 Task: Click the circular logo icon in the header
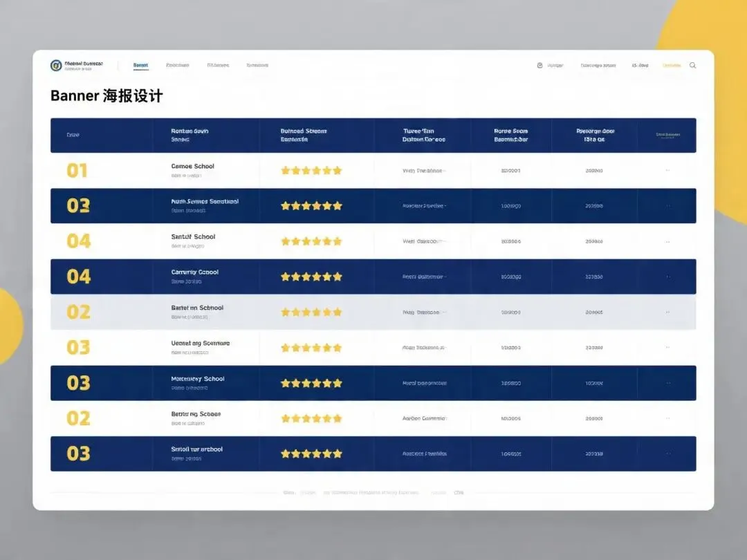click(x=56, y=65)
